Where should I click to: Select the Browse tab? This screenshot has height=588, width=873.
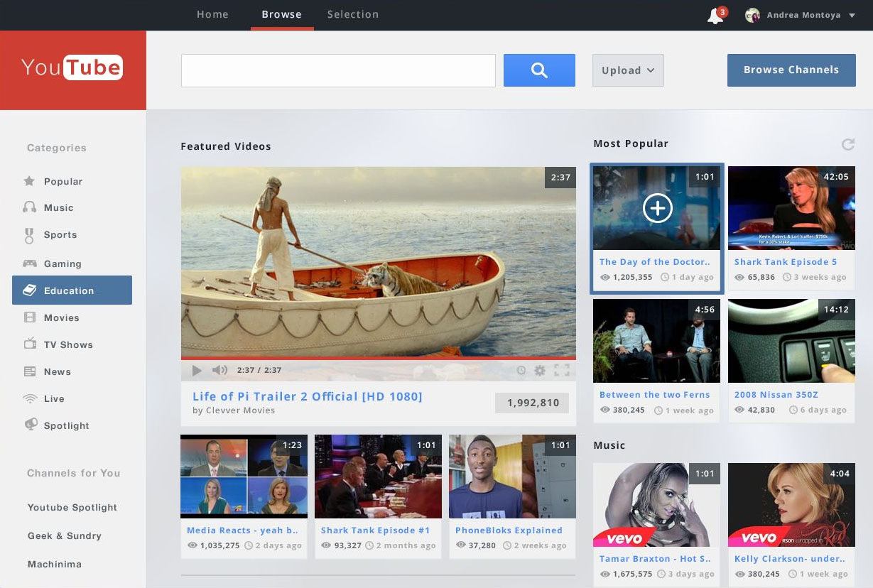coord(281,14)
